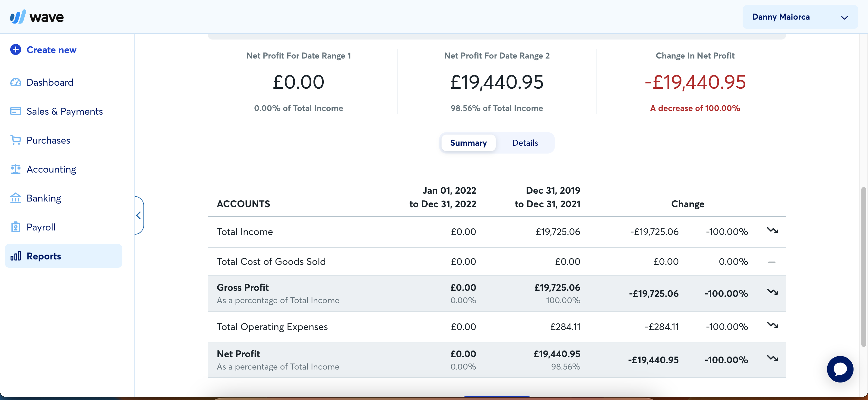Click the Accounting scales icon
868x400 pixels.
(15, 169)
